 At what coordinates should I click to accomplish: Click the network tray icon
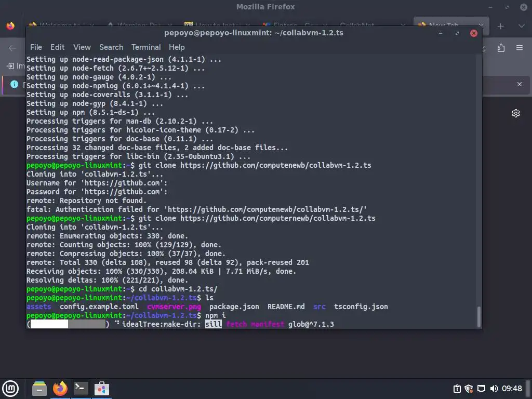click(x=481, y=389)
